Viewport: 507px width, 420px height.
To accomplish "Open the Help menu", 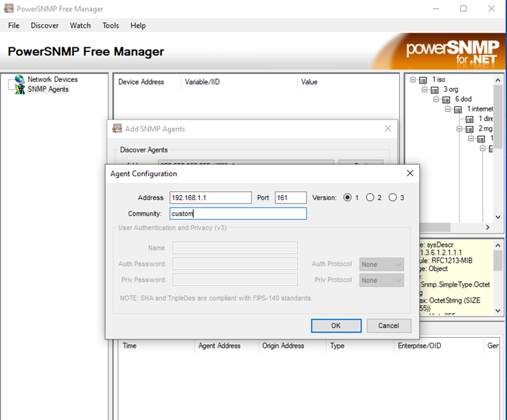I will pos(138,26).
